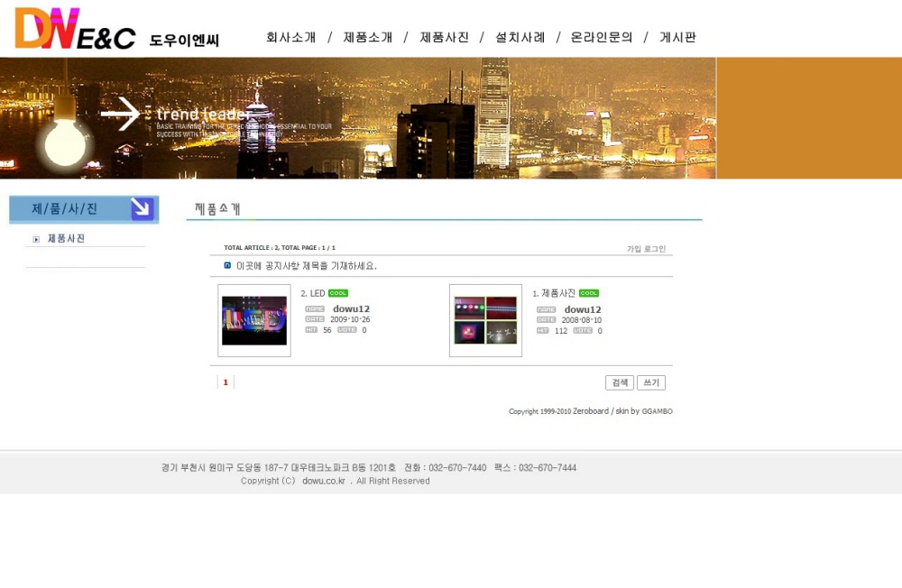Click the 쓰기 write button
The width and height of the screenshot is (902, 588).
[x=651, y=383]
